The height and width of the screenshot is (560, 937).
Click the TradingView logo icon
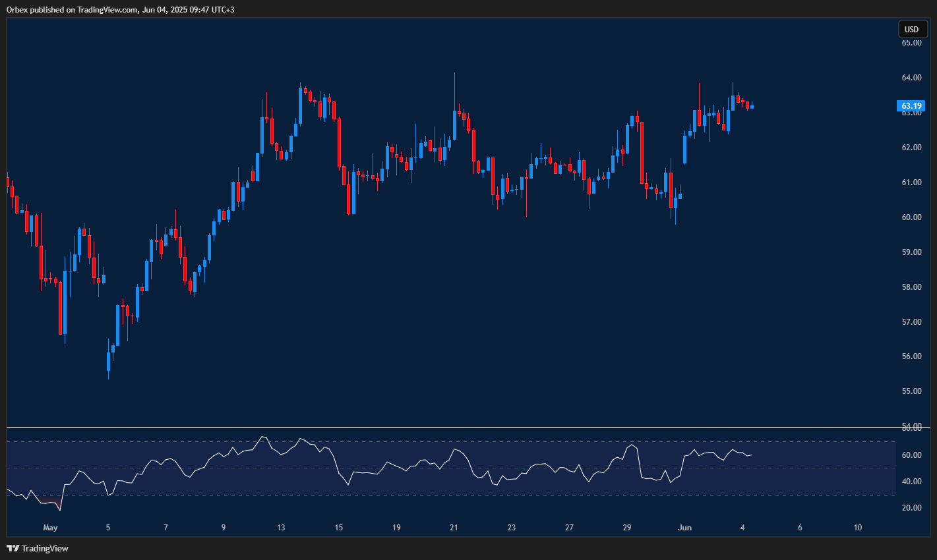12,547
